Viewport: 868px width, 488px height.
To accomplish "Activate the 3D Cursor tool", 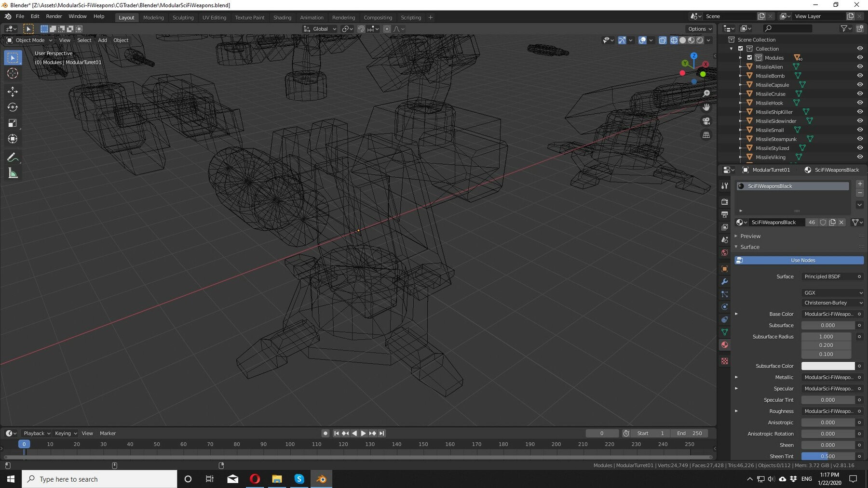I will (x=13, y=73).
